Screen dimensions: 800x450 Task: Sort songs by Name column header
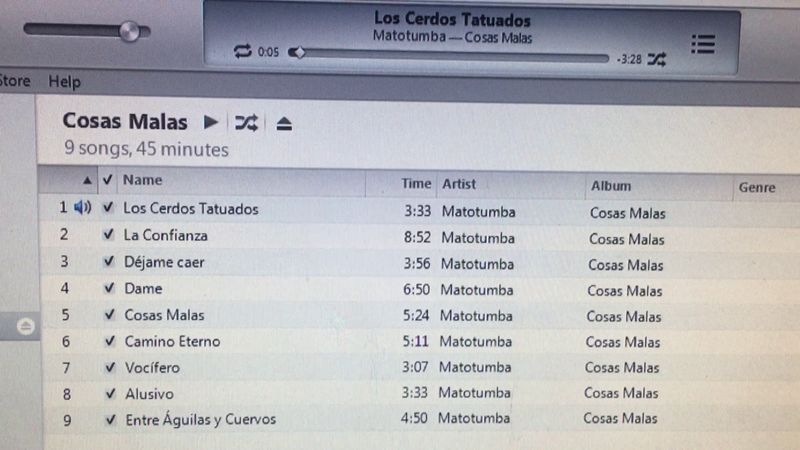pyautogui.click(x=142, y=180)
